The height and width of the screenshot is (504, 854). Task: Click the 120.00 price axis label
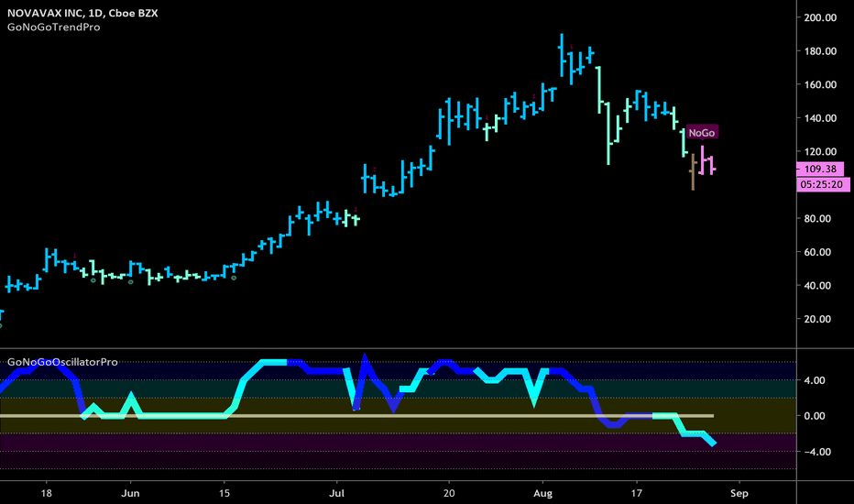click(820, 151)
